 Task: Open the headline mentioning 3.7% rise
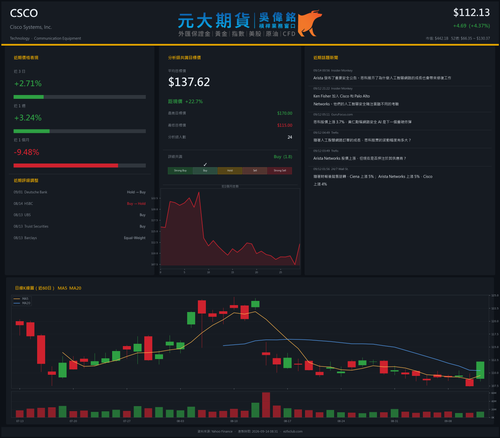pyautogui.click(x=362, y=122)
